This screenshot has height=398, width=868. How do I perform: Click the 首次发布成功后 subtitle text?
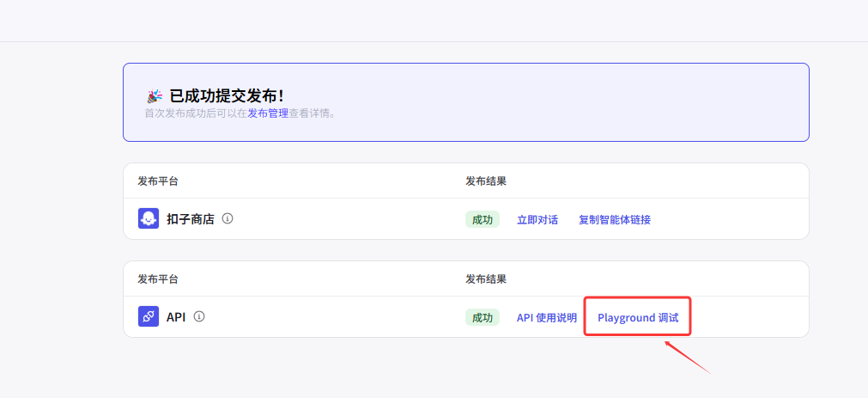point(195,113)
